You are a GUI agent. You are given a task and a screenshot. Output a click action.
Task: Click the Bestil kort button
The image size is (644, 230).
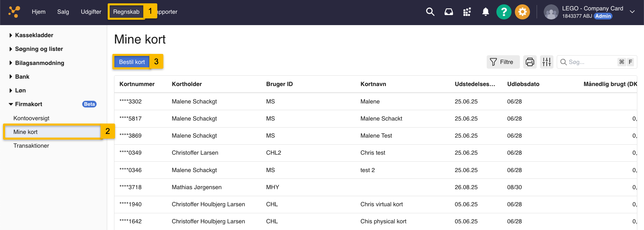(132, 62)
